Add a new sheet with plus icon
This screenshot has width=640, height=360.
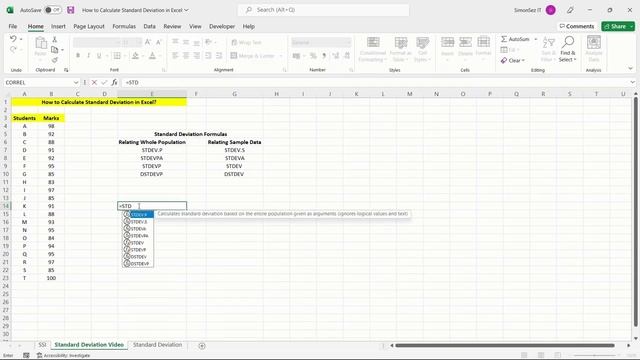[x=202, y=346]
